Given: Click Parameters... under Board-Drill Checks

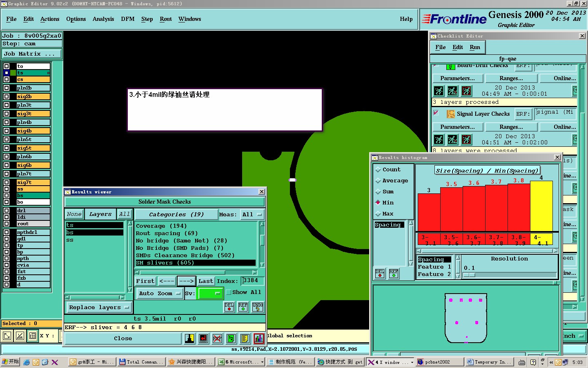Looking at the screenshot, I should tap(457, 79).
